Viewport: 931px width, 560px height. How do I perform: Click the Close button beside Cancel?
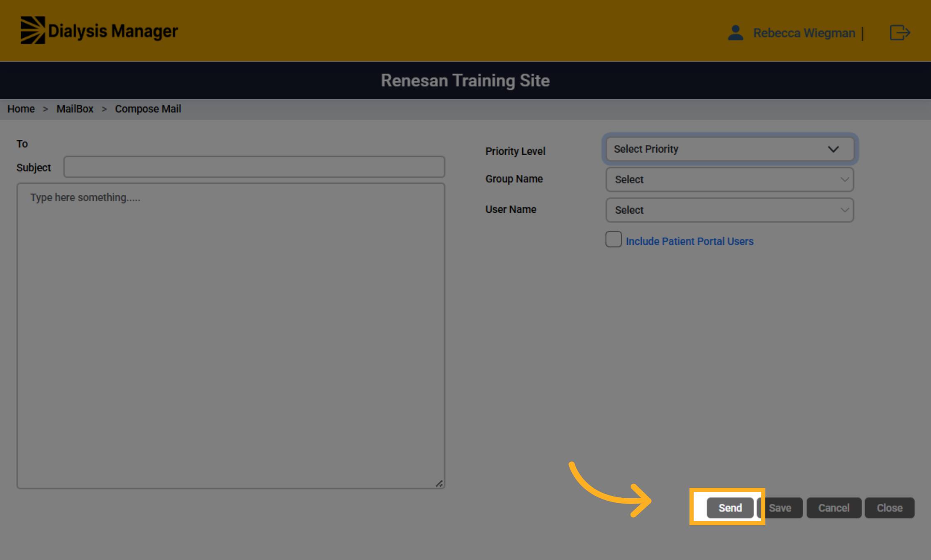[890, 508]
